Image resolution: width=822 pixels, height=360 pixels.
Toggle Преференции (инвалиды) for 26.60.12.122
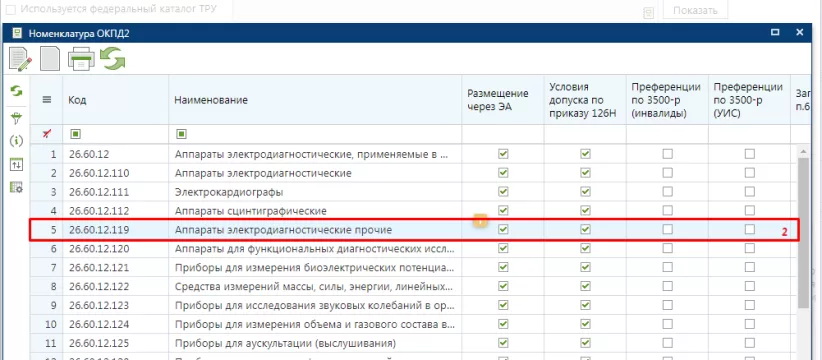pyautogui.click(x=667, y=286)
